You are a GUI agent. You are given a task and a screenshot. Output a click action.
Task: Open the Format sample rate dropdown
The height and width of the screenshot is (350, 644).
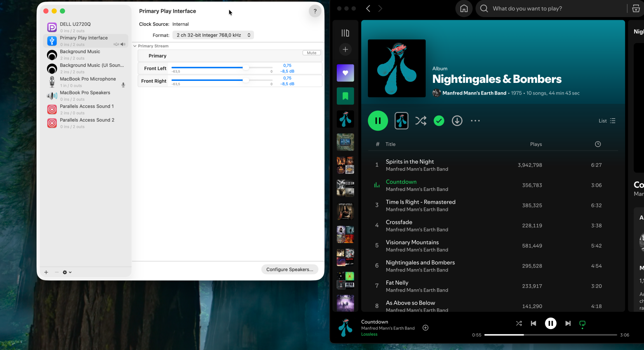pyautogui.click(x=213, y=35)
